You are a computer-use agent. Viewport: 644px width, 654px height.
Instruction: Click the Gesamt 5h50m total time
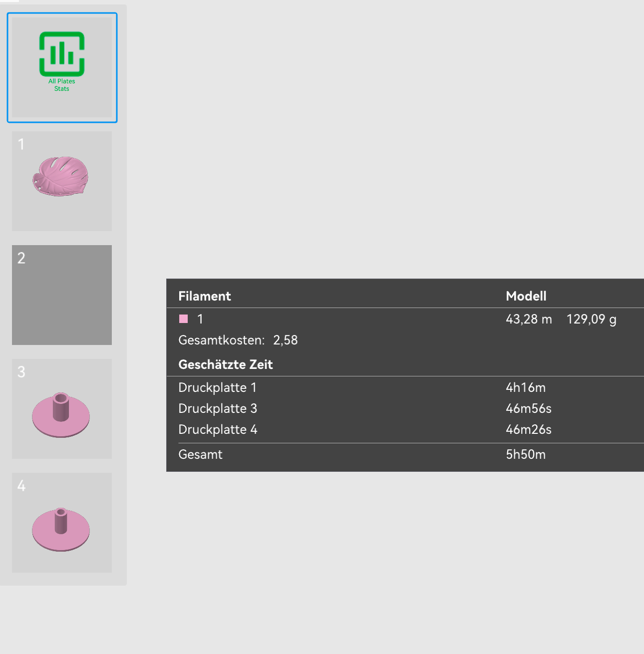pyautogui.click(x=525, y=454)
